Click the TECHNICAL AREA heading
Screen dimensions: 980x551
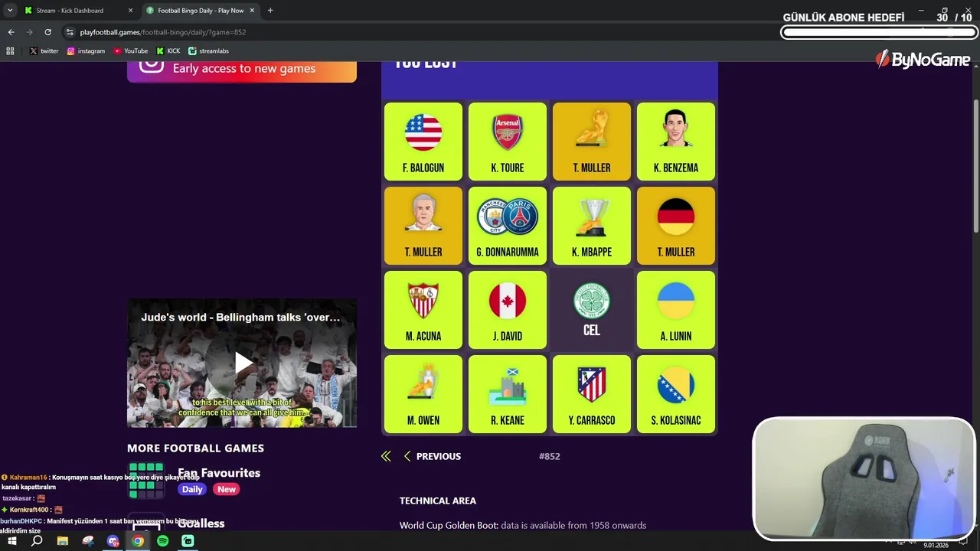(438, 500)
